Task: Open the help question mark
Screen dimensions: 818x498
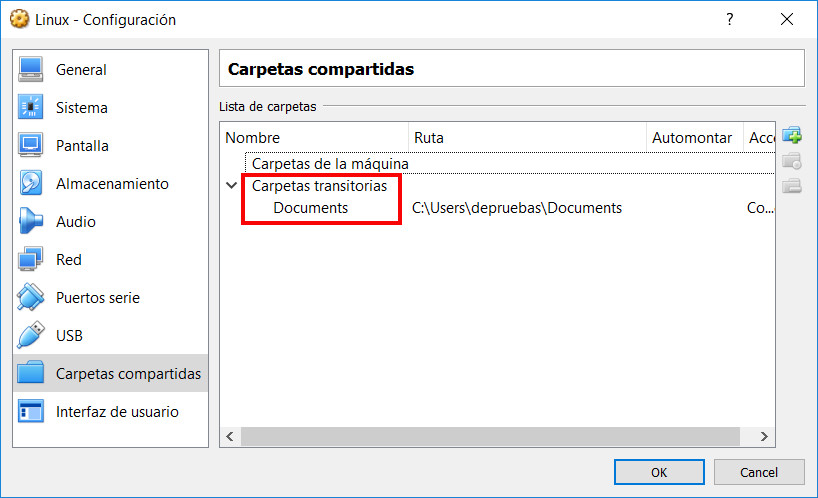Action: point(730,19)
